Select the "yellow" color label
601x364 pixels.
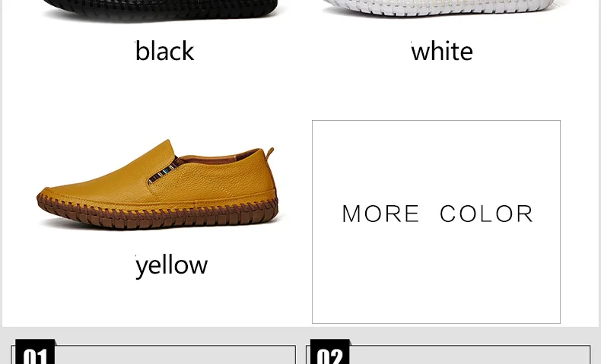click(x=172, y=266)
